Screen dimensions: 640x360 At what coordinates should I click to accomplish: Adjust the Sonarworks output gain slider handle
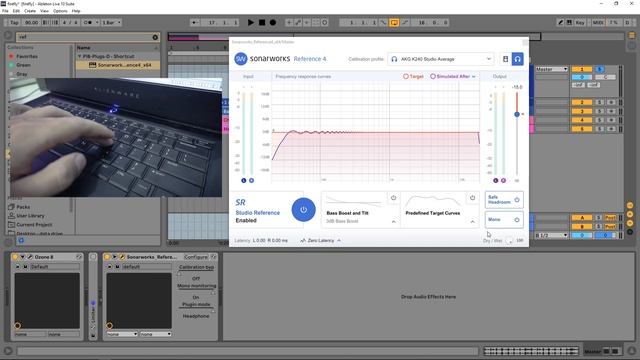tap(517, 114)
